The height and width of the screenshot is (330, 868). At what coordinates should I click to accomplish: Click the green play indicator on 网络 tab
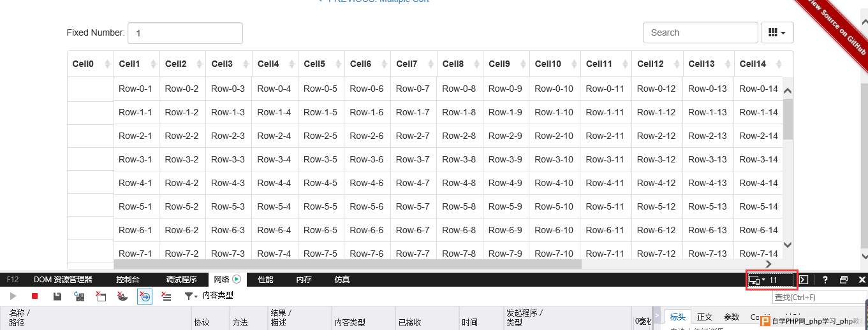pyautogui.click(x=237, y=279)
